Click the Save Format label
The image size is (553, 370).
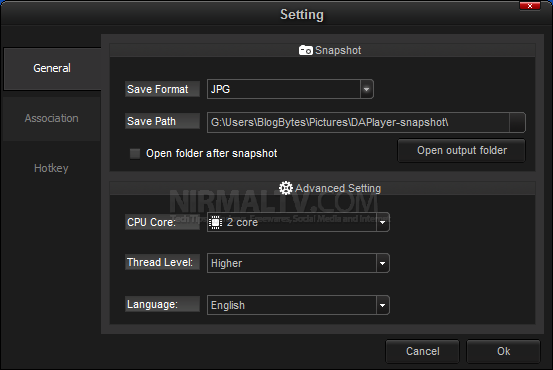click(x=162, y=89)
